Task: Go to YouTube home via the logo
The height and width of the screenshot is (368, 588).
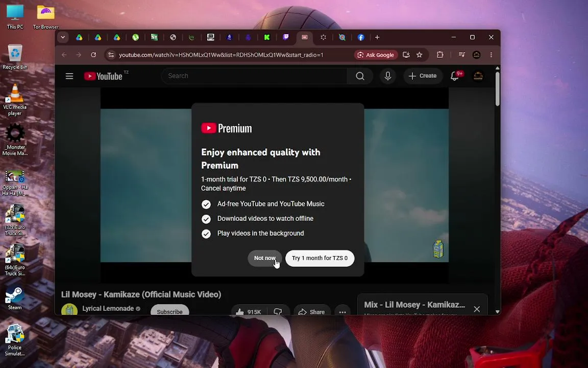Action: point(103,76)
